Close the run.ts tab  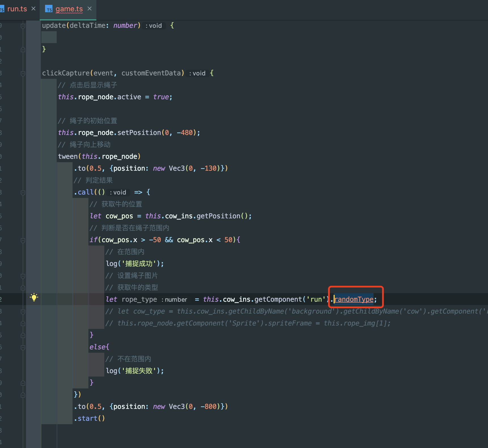33,9
